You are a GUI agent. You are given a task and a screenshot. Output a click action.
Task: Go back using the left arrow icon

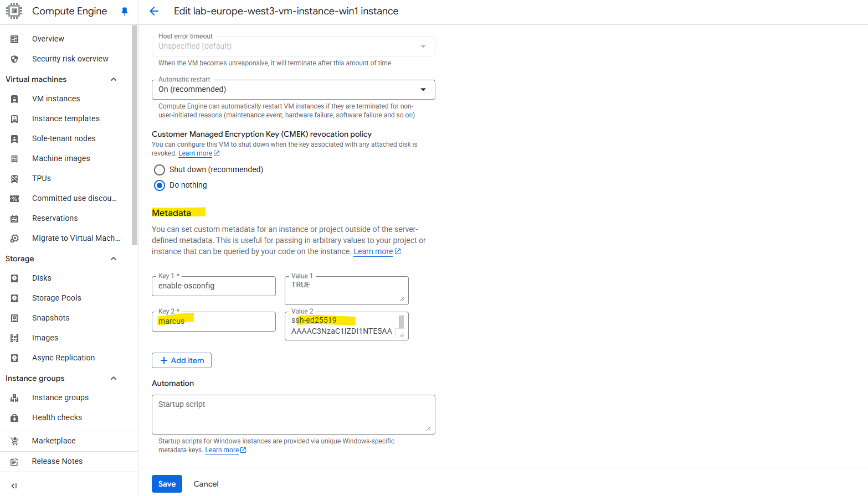click(154, 11)
